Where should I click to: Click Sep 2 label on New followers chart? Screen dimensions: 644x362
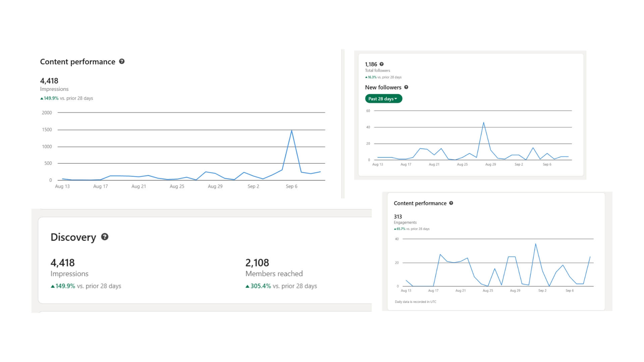click(519, 164)
